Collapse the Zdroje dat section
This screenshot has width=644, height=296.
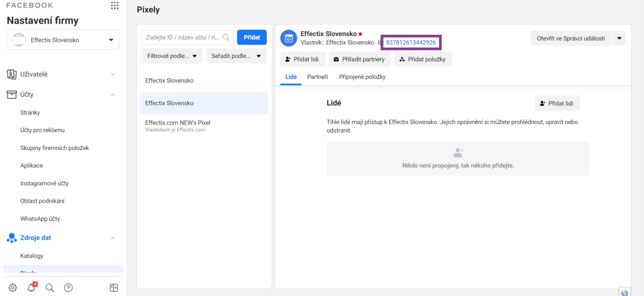click(113, 238)
